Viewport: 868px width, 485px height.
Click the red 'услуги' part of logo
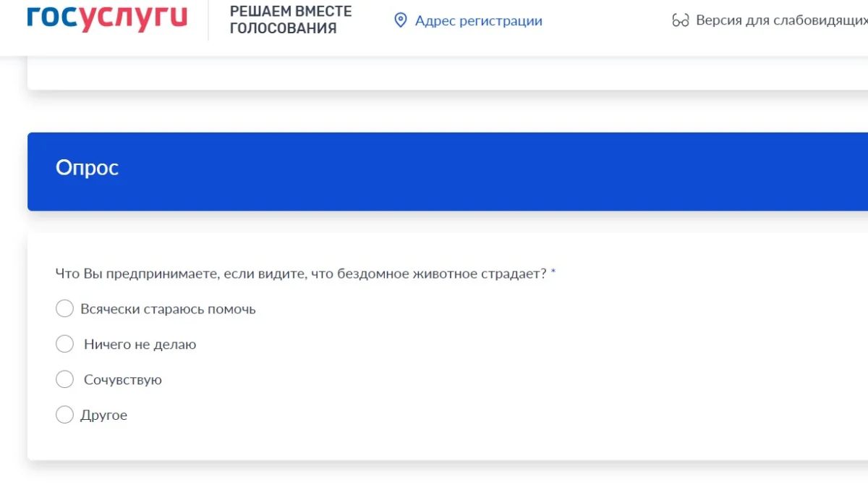click(x=133, y=18)
